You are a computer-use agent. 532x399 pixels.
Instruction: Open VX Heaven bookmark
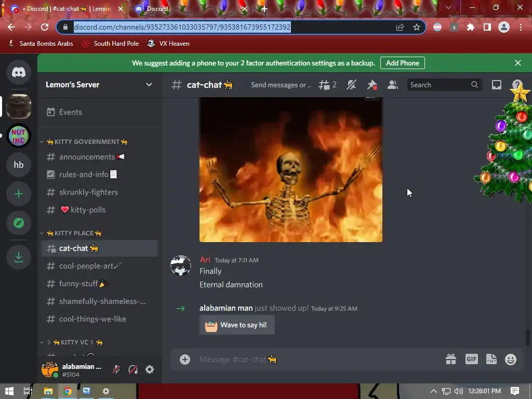point(169,44)
